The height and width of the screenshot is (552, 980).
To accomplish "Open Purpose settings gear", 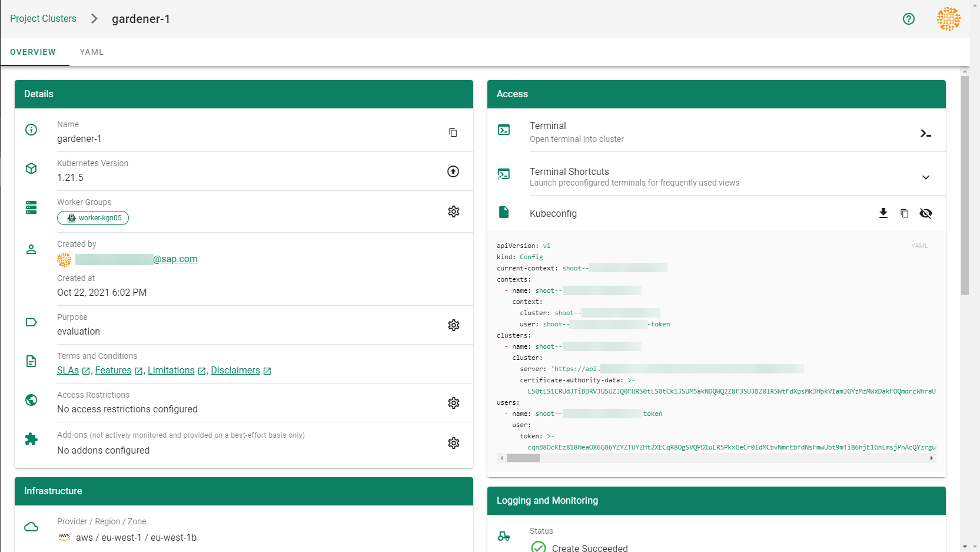I will [x=453, y=325].
